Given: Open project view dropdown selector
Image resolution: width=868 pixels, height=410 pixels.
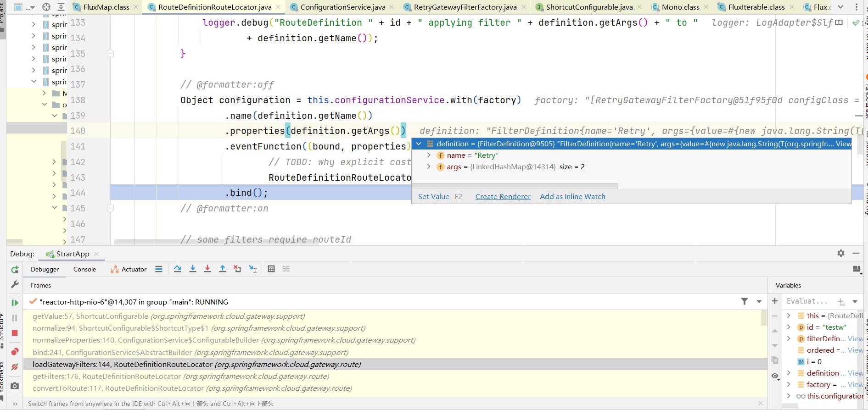Looking at the screenshot, I should tap(24, 7).
